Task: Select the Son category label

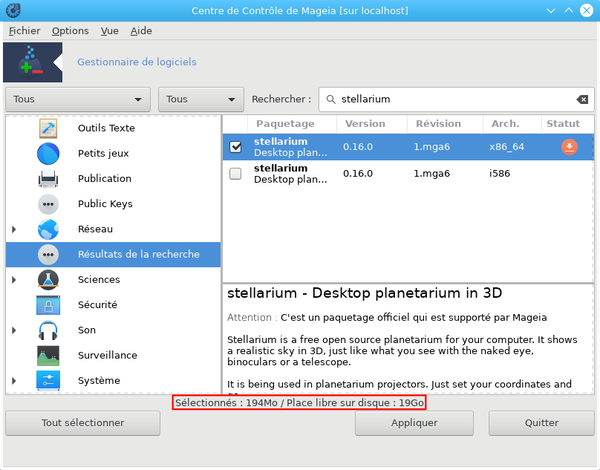Action: tap(86, 330)
